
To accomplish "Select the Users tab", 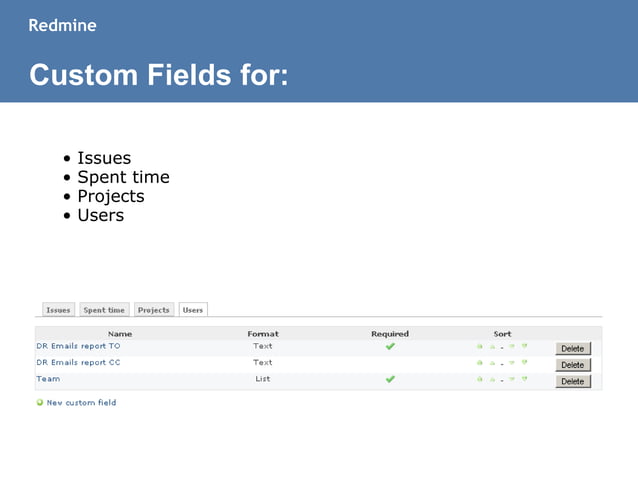I will point(193,310).
